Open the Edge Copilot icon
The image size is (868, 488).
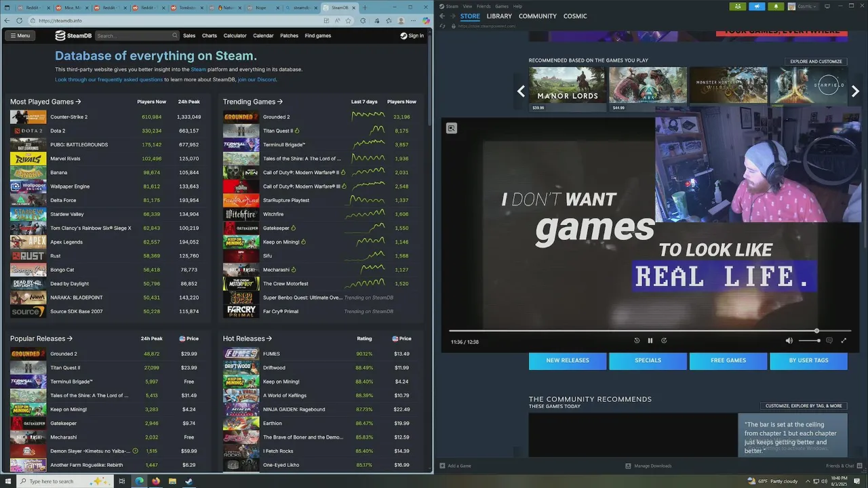pos(425,20)
